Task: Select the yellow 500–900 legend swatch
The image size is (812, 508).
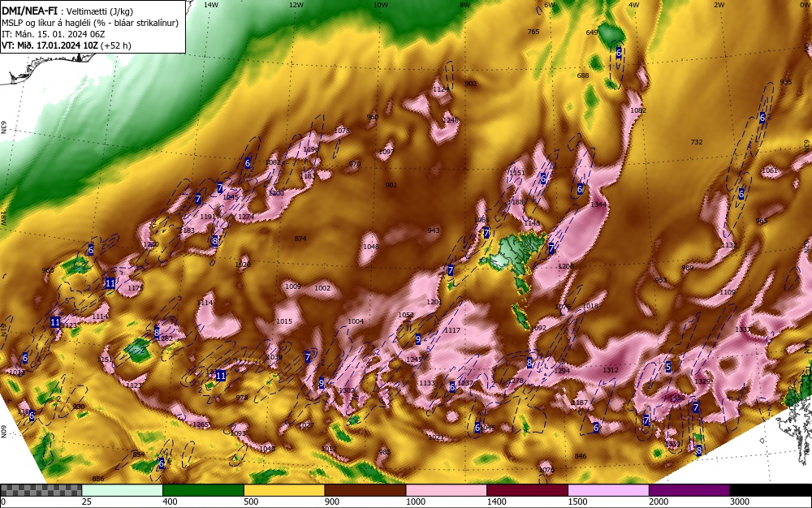Action: [x=284, y=490]
